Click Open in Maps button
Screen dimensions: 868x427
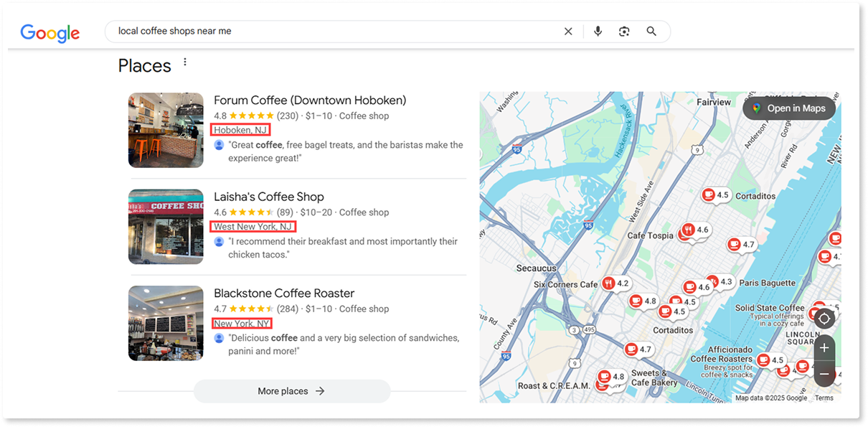click(789, 108)
